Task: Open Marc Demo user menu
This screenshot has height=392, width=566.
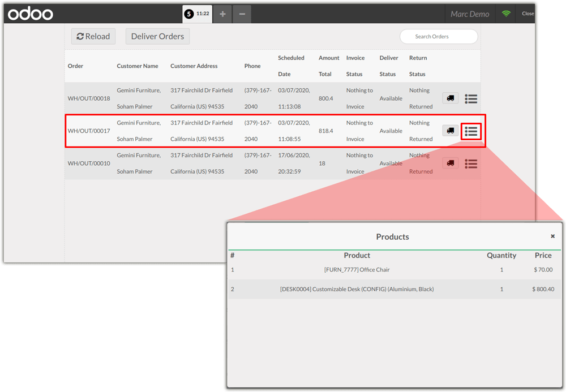Action: pyautogui.click(x=470, y=14)
